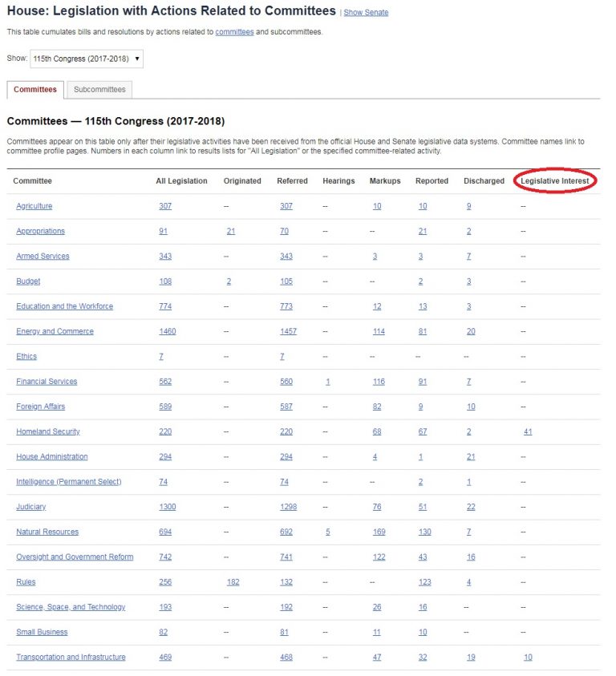View Natural Resources' 169 Markups
The height and width of the screenshot is (676, 616).
pos(379,532)
